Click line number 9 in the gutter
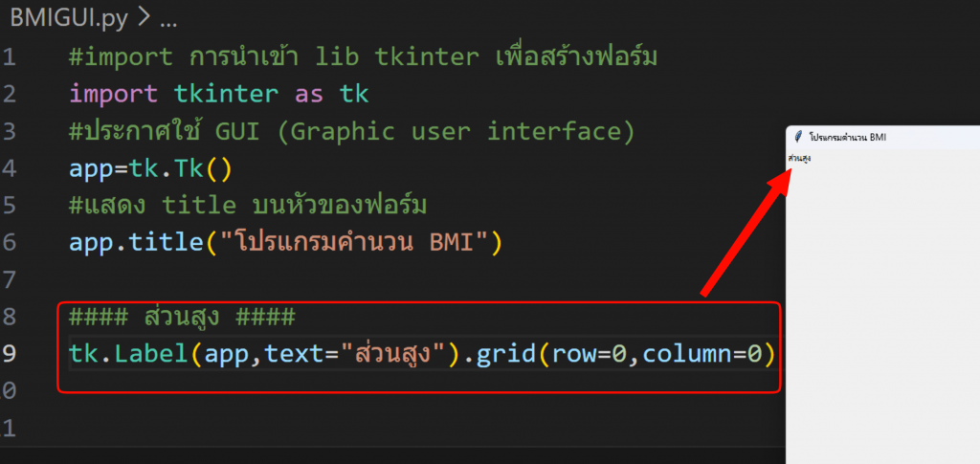 (9, 354)
